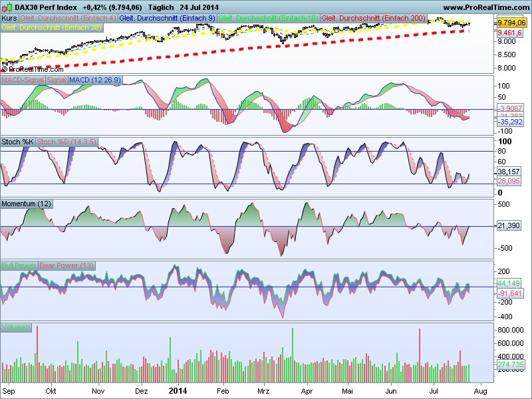Click Momentum value 21,390
Viewport: 532px width, 399px height.
coord(509,225)
